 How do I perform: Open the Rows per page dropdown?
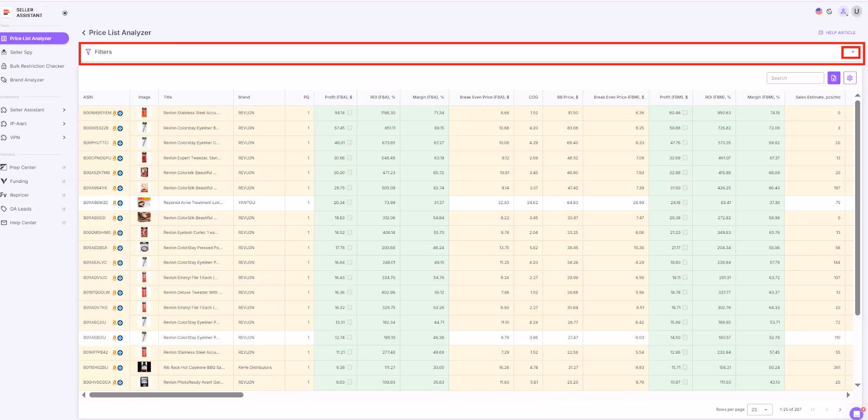point(760,410)
